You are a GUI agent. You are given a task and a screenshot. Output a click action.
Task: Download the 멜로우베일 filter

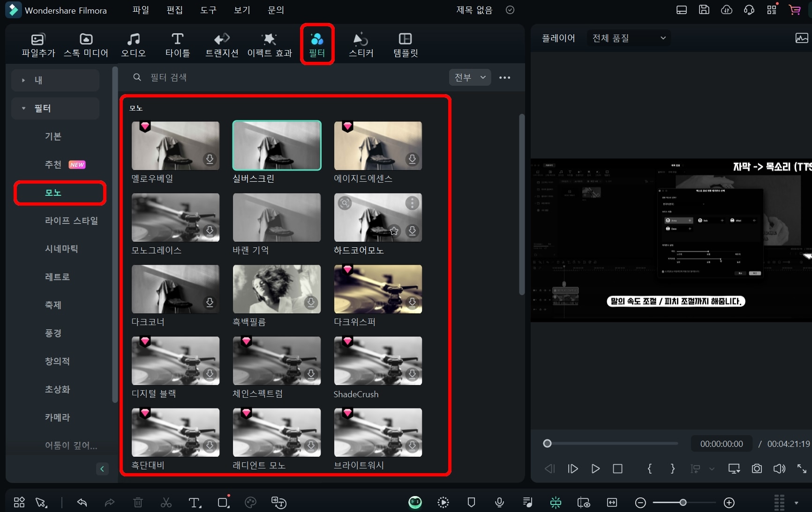pos(210,159)
